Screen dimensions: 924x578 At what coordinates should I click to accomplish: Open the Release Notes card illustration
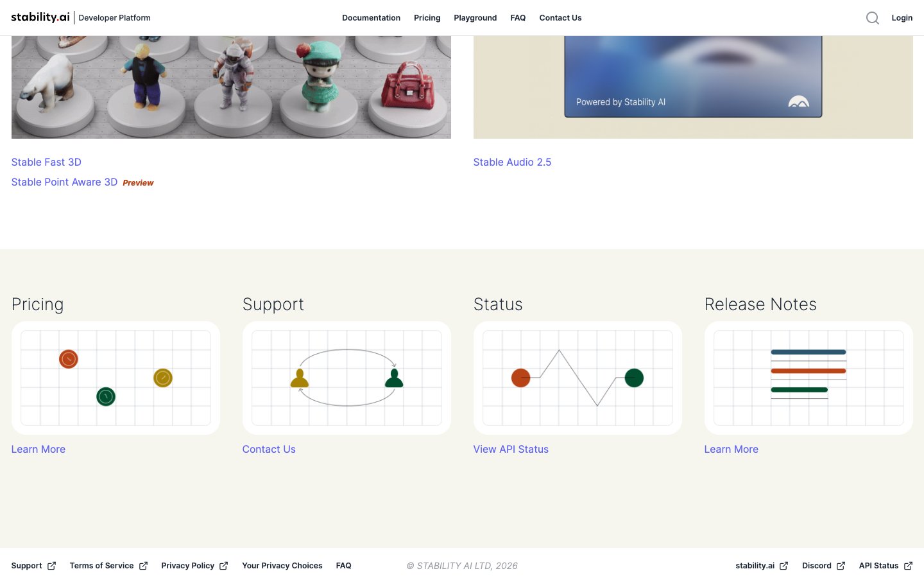click(809, 378)
